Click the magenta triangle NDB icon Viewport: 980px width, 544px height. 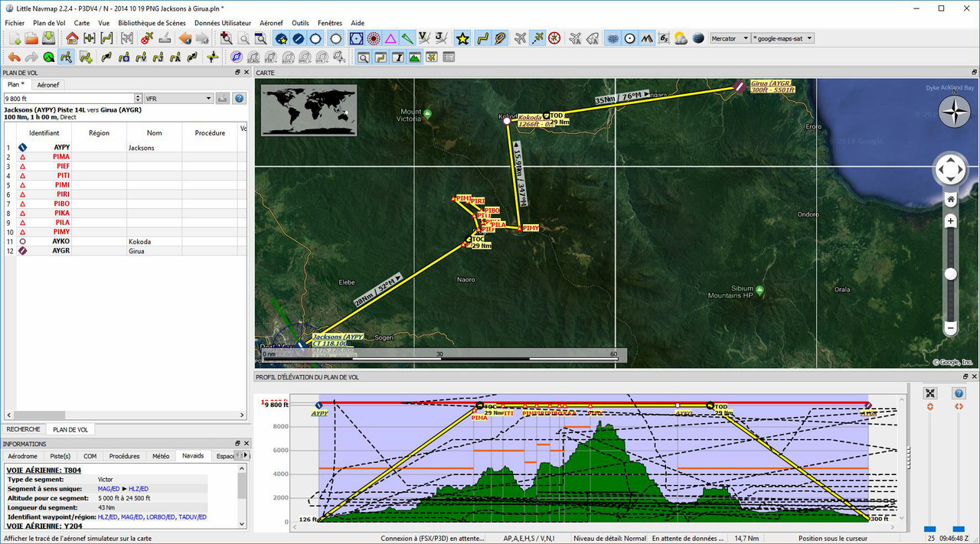(390, 38)
